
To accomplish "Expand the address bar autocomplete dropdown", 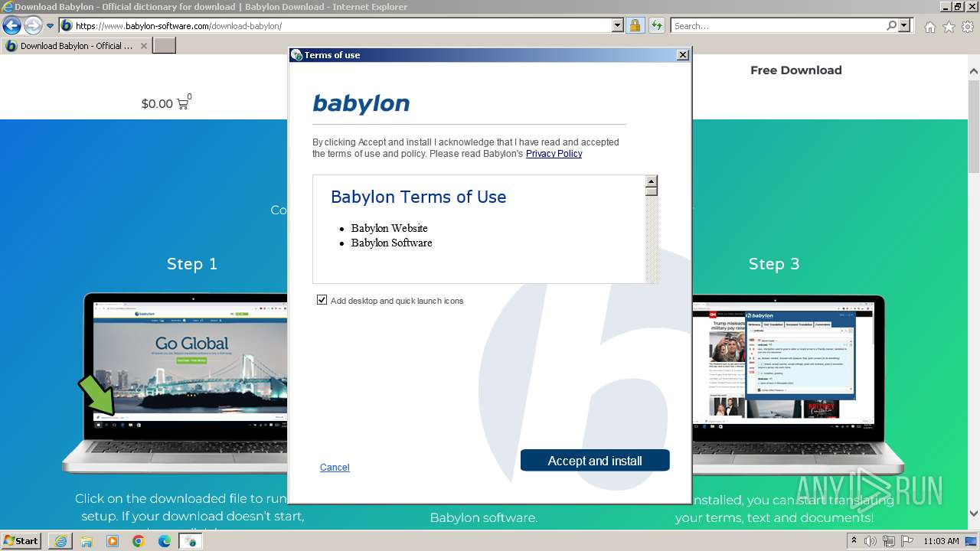I will (x=618, y=26).
